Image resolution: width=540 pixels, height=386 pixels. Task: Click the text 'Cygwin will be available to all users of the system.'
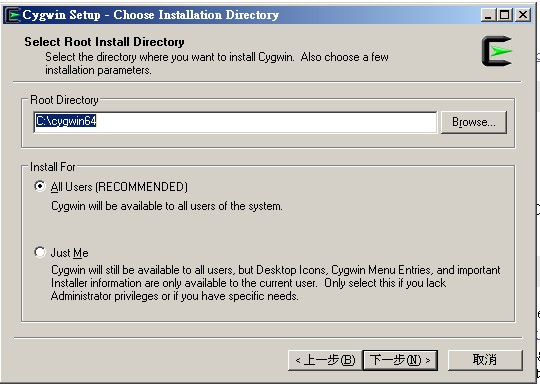[x=167, y=206]
